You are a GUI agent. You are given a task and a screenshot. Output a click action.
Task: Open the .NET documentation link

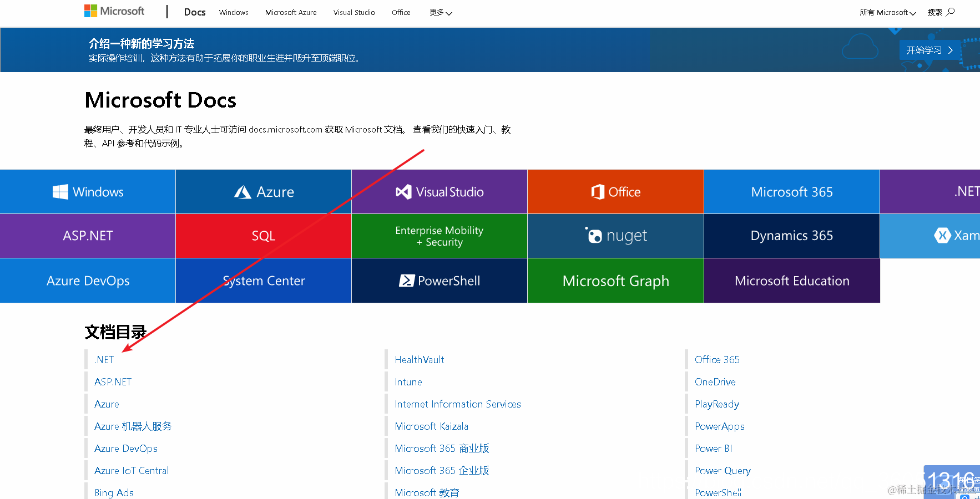[x=103, y=359]
